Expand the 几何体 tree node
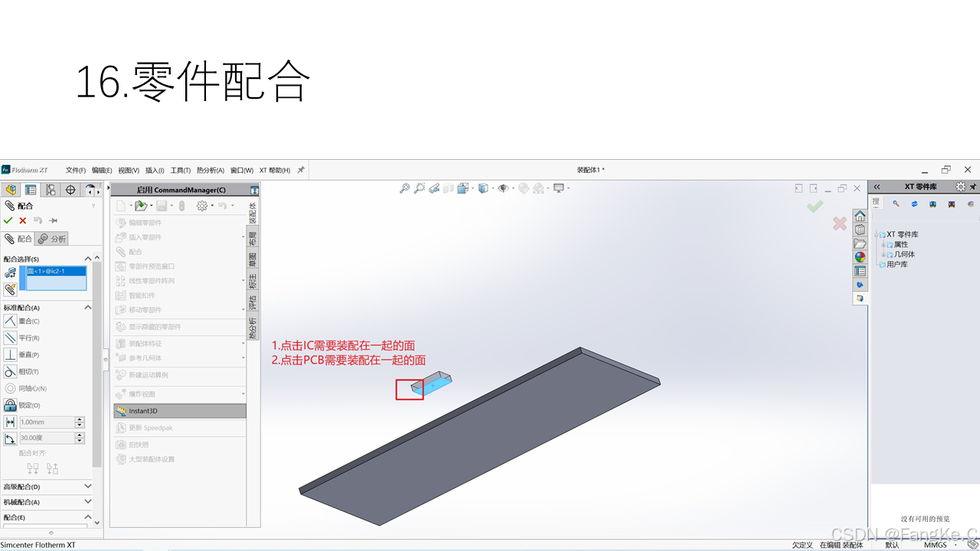980x551 pixels. 884,255
